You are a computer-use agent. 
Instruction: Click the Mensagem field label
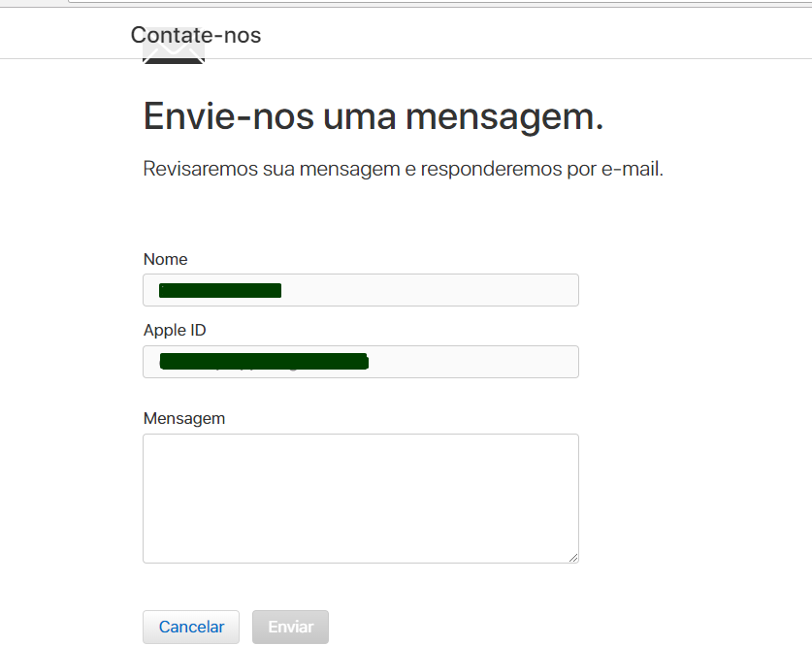(183, 418)
